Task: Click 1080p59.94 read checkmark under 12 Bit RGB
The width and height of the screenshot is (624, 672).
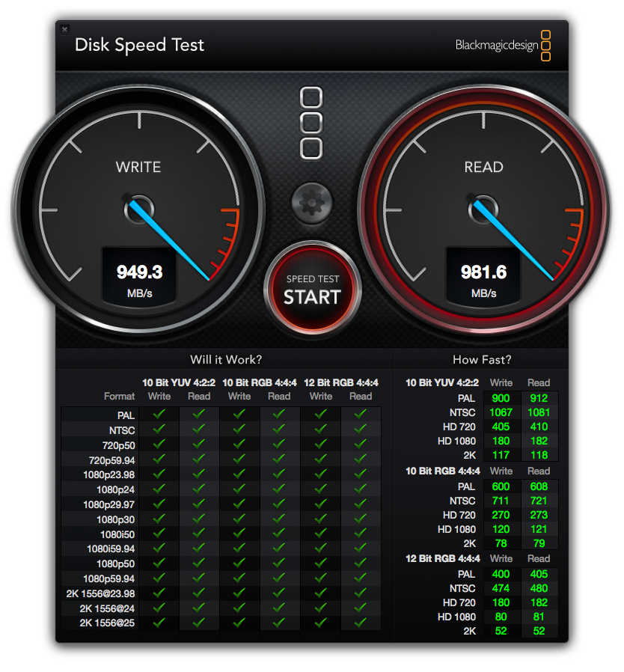Action: point(361,578)
